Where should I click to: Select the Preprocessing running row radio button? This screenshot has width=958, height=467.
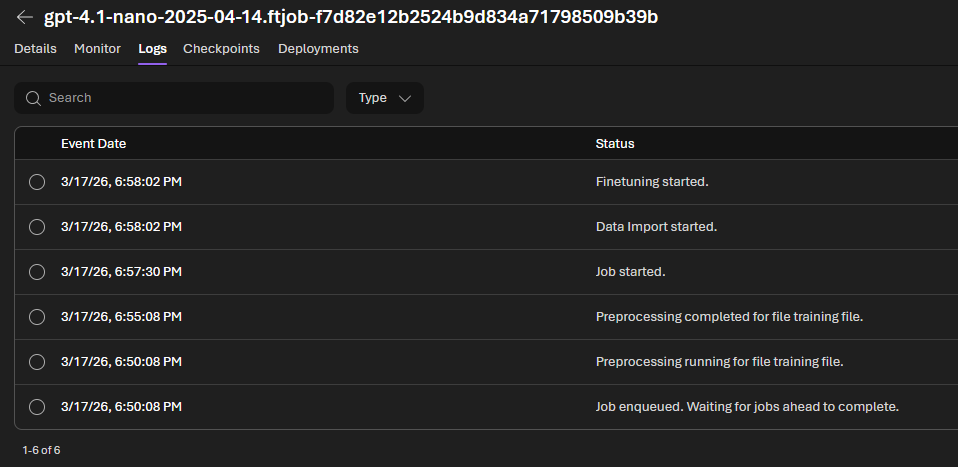(37, 362)
